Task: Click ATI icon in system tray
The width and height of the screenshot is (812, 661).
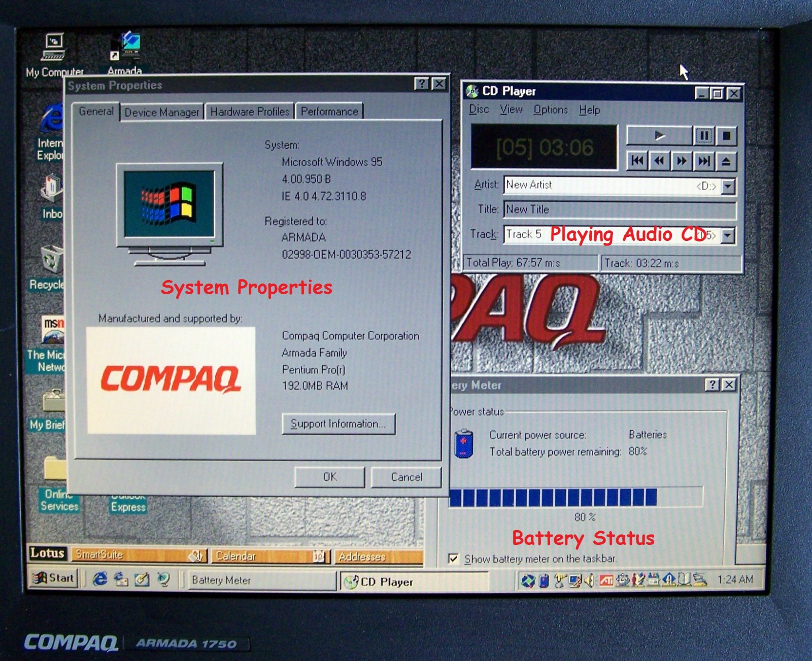Action: pos(606,580)
